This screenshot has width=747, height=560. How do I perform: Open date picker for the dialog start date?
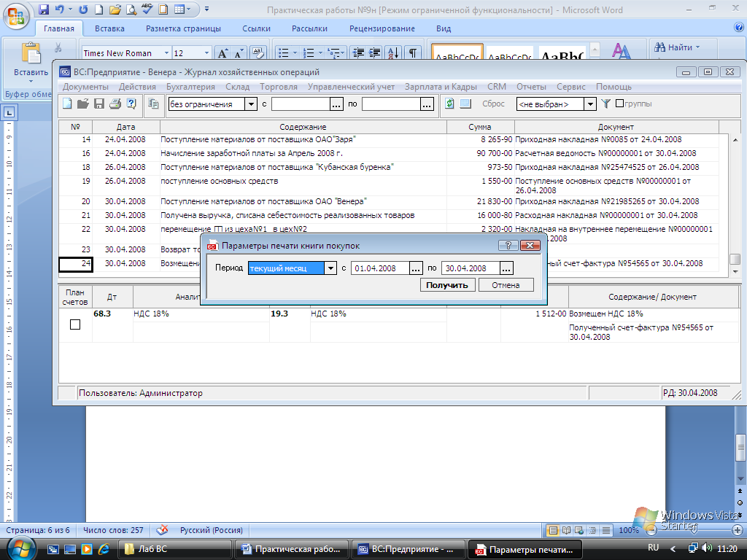coord(416,268)
